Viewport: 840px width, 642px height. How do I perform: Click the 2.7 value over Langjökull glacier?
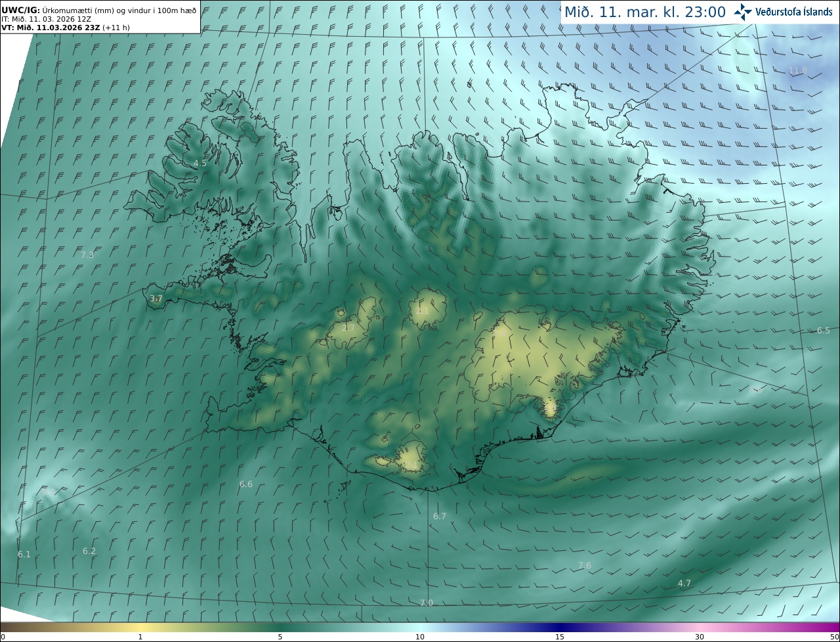tap(348, 328)
